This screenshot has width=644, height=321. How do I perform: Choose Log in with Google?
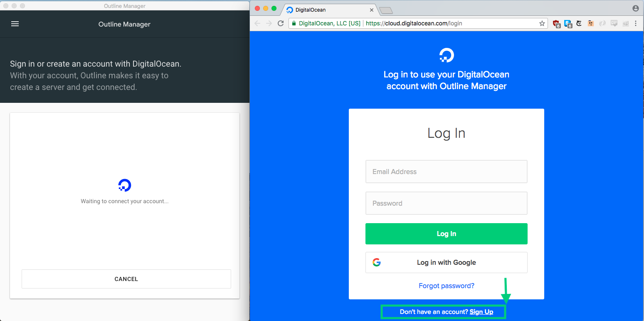pyautogui.click(x=447, y=262)
